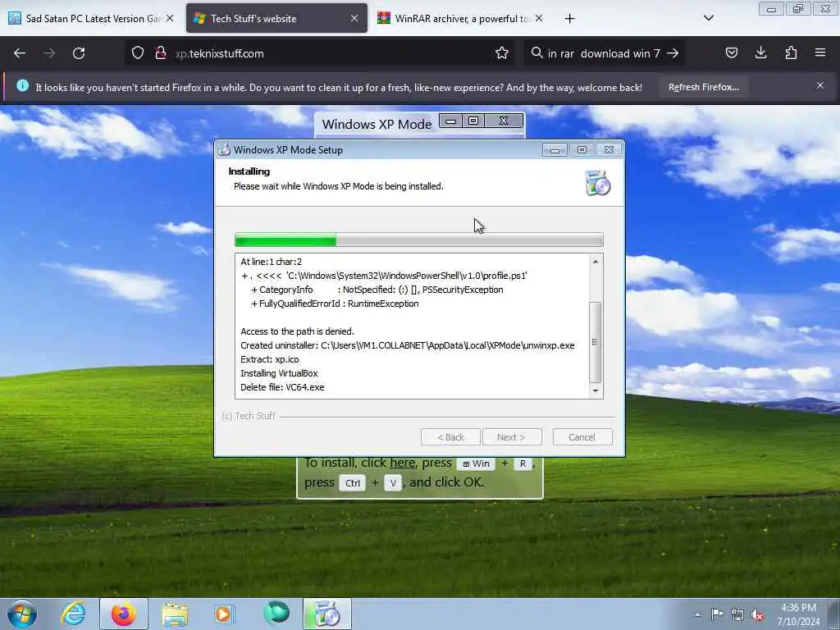840x630 pixels.
Task: Click the install log scroll down arrow
Action: (596, 391)
